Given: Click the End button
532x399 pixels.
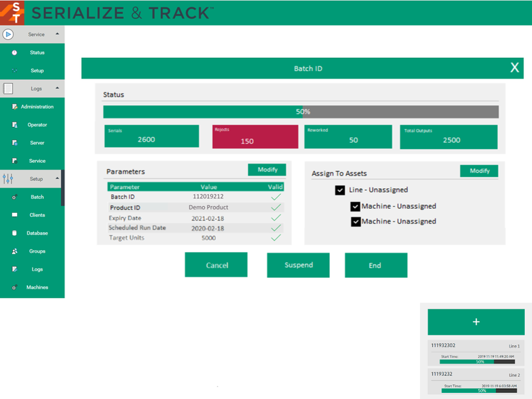Looking at the screenshot, I should 376,265.
